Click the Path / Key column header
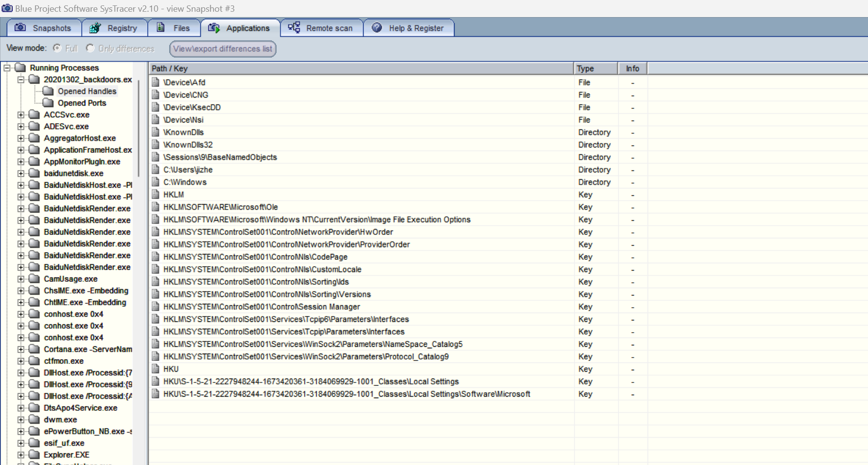The width and height of the screenshot is (868, 465). tap(361, 68)
